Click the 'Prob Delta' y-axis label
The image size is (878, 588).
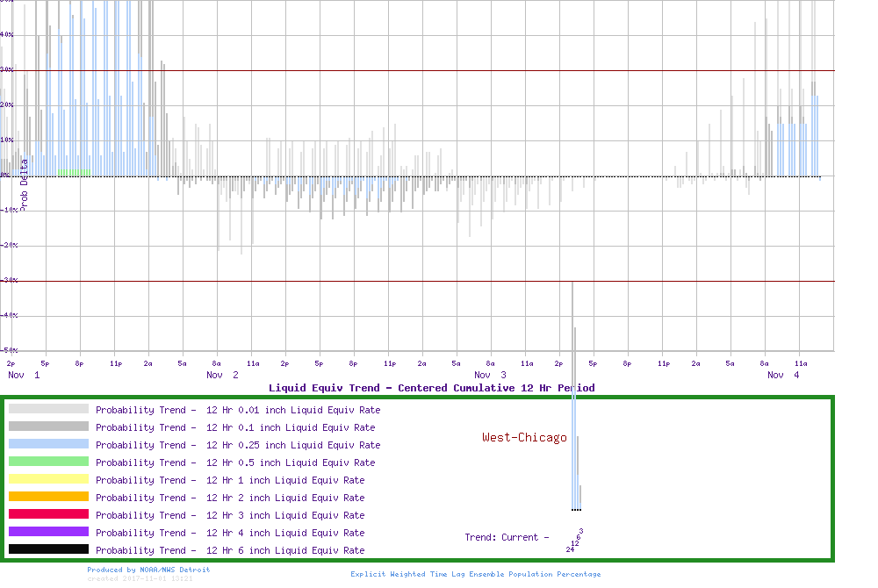pos(25,184)
